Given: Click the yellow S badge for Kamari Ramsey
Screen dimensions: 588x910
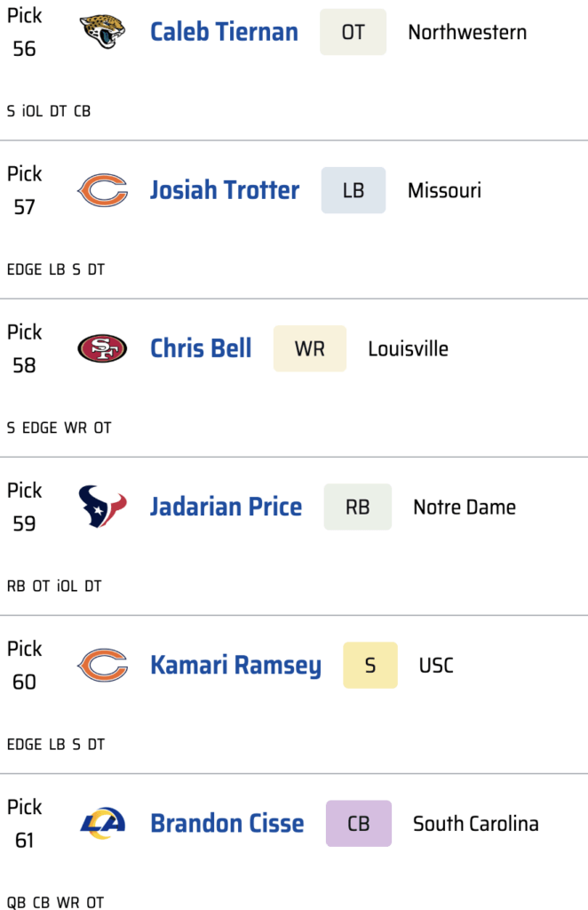Looking at the screenshot, I should coord(370,665).
